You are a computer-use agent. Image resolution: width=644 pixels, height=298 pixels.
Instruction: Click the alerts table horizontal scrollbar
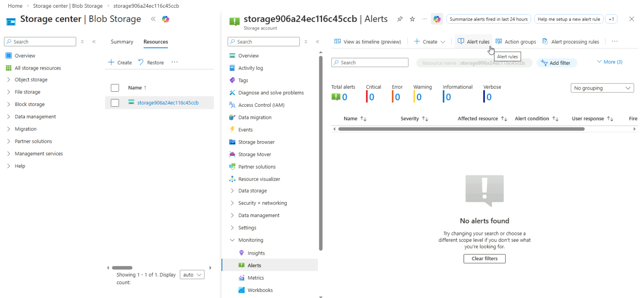tap(461, 129)
